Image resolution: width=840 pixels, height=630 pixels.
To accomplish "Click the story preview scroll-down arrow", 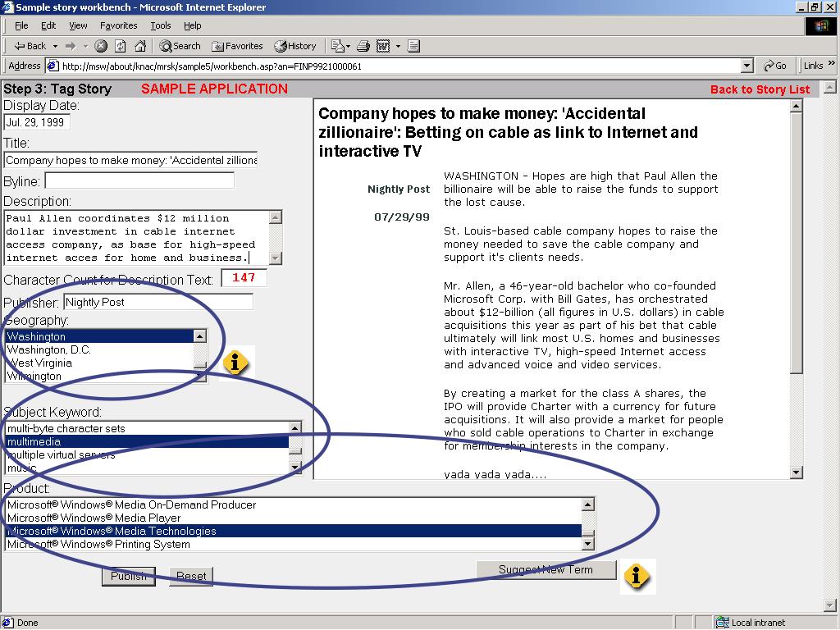I will click(x=796, y=472).
